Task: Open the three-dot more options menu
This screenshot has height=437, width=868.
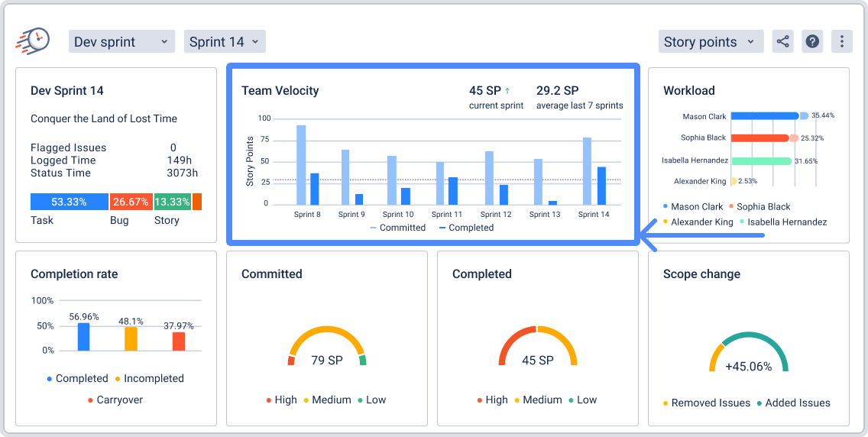Action: pos(842,41)
